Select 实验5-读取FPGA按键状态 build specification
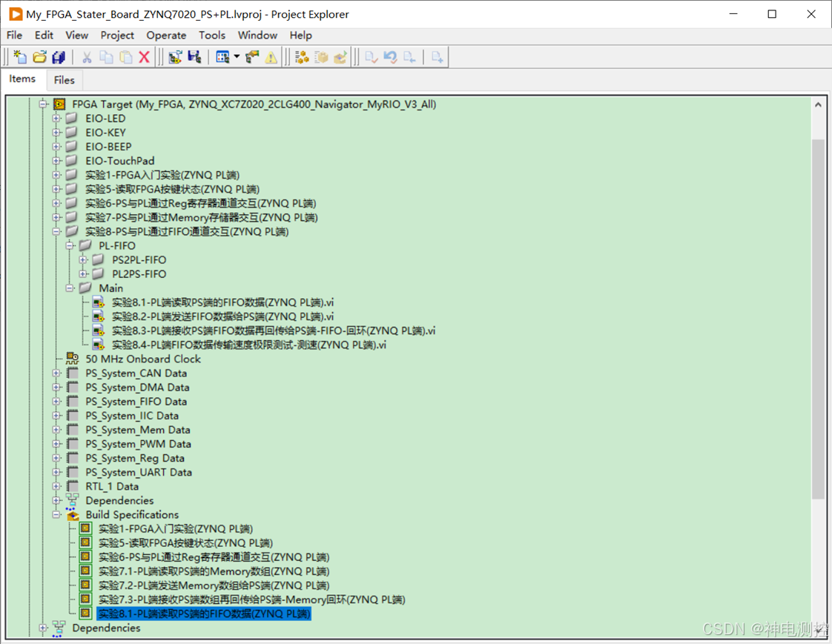Image resolution: width=832 pixels, height=644 pixels. (x=185, y=542)
